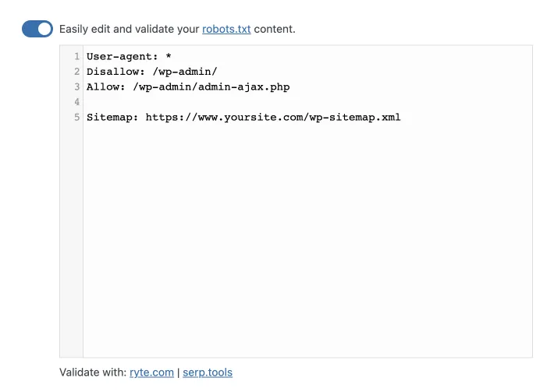Image resolution: width=554 pixels, height=392 pixels.
Task: Click line number 2 in the gutter
Action: (x=77, y=72)
